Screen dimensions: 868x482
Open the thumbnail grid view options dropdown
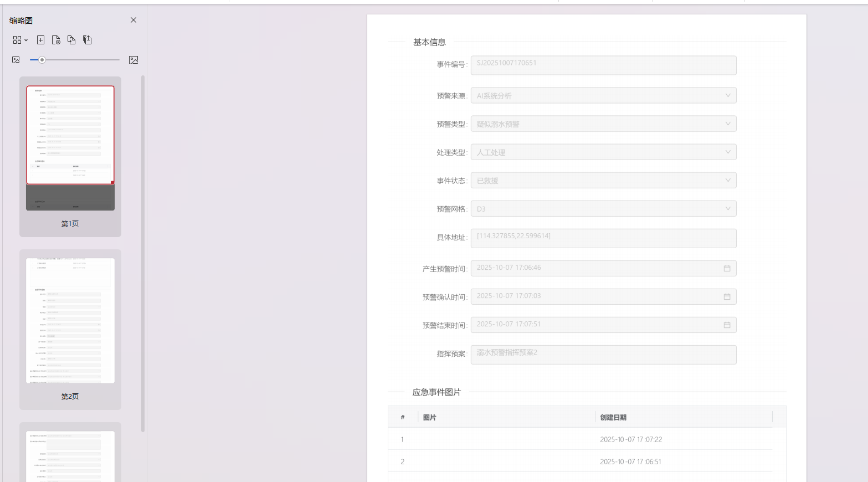tap(20, 40)
